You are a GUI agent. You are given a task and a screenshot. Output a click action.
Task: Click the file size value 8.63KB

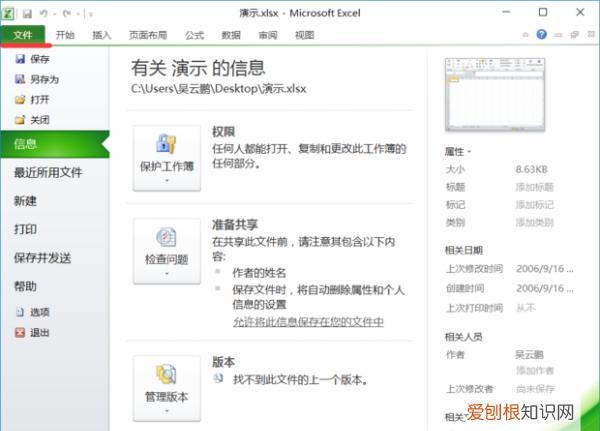pos(532,169)
